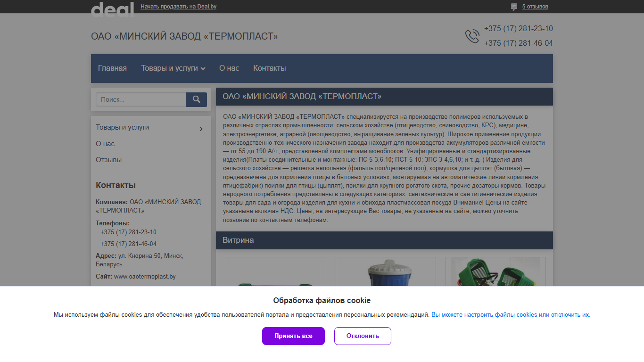
Task: Click the magnifier search button
Action: coord(196,99)
